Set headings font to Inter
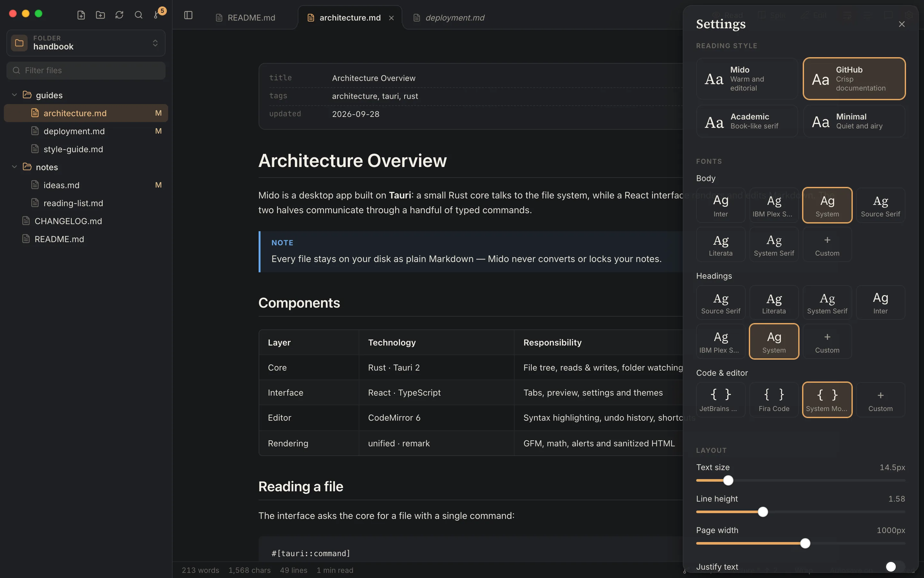This screenshot has width=924, height=578. click(880, 302)
